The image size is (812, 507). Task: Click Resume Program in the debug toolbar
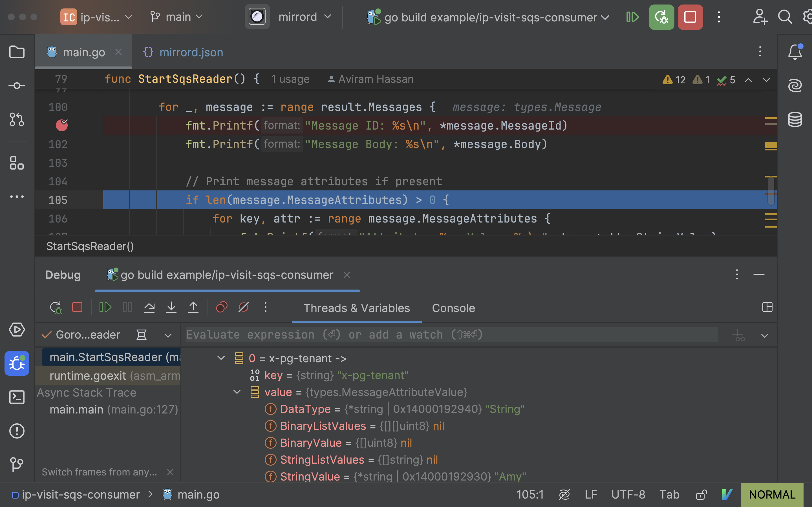coord(105,307)
